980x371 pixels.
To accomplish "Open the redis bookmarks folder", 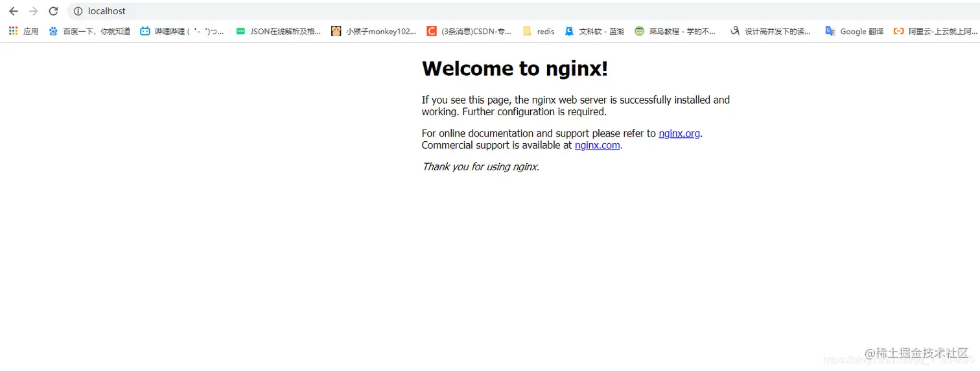I will tap(538, 31).
